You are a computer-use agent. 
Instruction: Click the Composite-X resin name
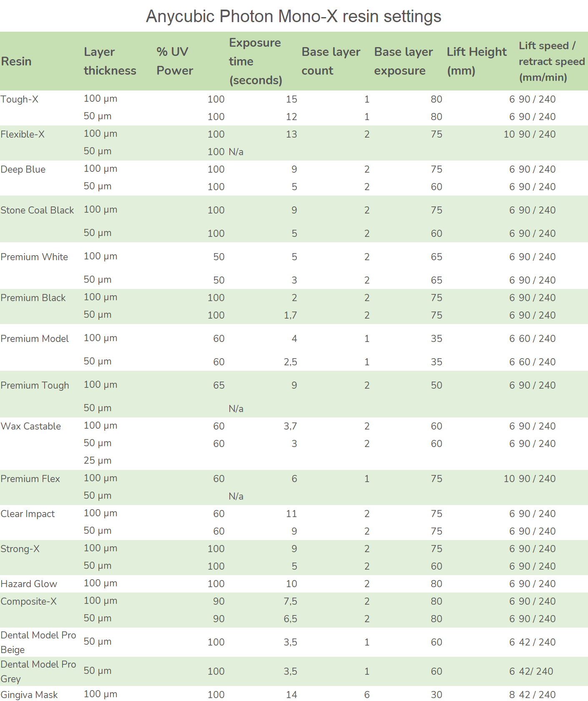pos(28,601)
